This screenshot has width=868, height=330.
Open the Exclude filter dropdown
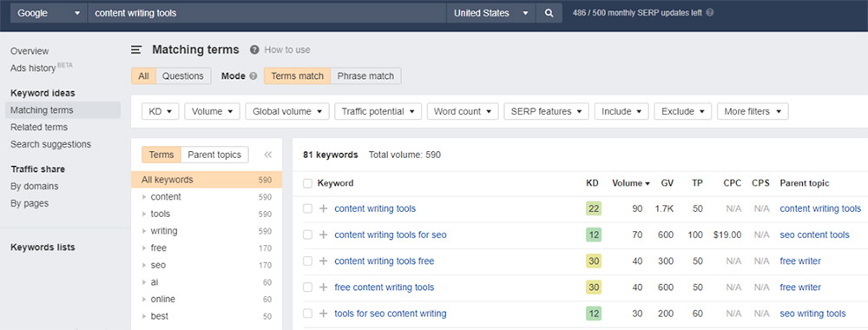(683, 111)
